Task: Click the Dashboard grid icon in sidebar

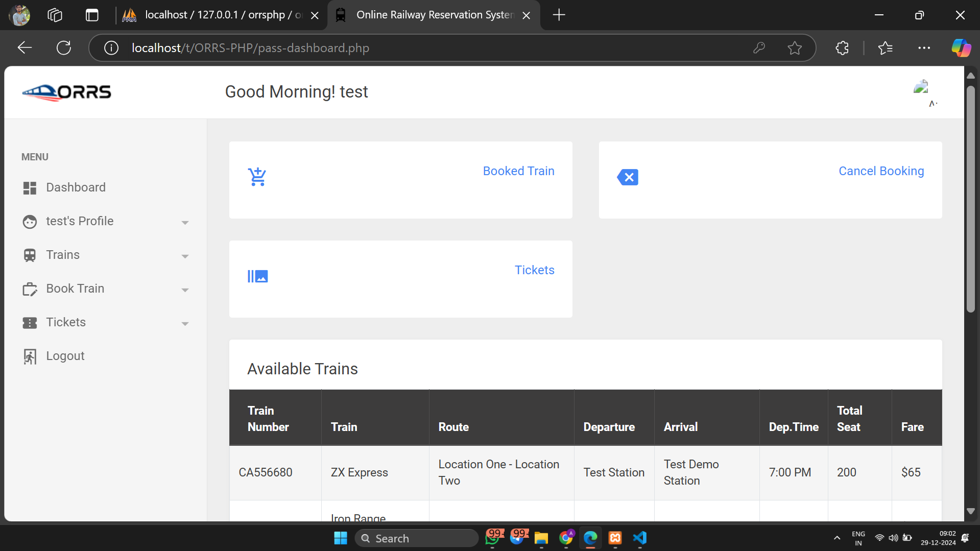Action: (30, 188)
